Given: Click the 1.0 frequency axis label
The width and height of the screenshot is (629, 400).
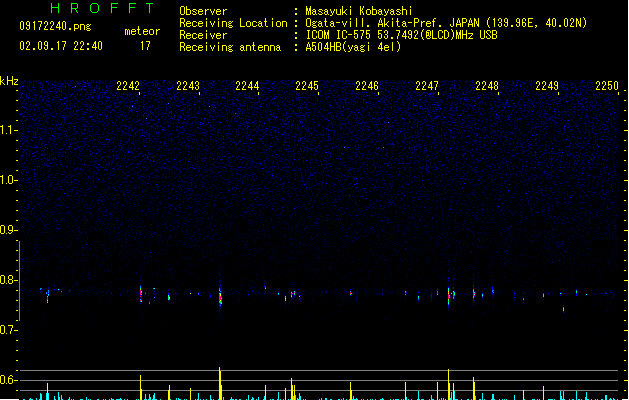Looking at the screenshot, I should click(x=8, y=180).
